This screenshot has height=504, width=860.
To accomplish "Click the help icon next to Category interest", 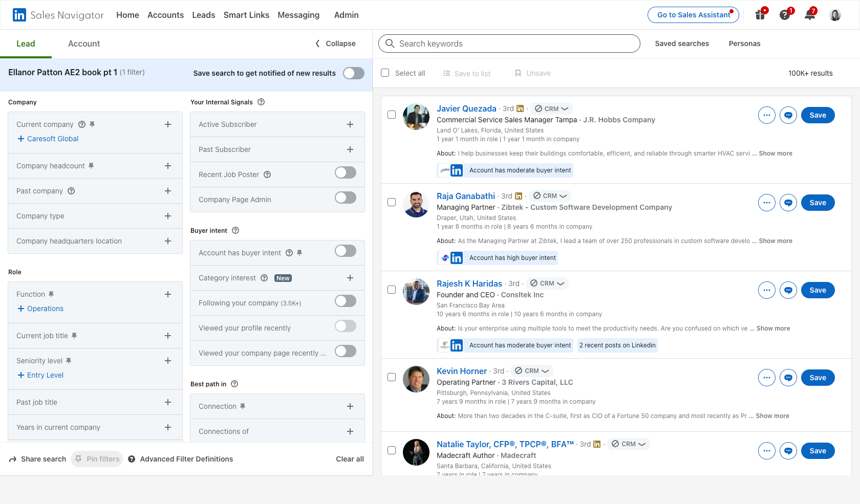I will (264, 278).
